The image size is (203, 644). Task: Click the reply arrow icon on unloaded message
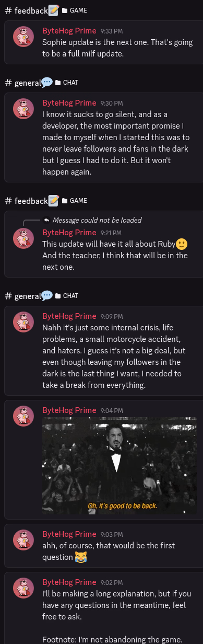(46, 220)
